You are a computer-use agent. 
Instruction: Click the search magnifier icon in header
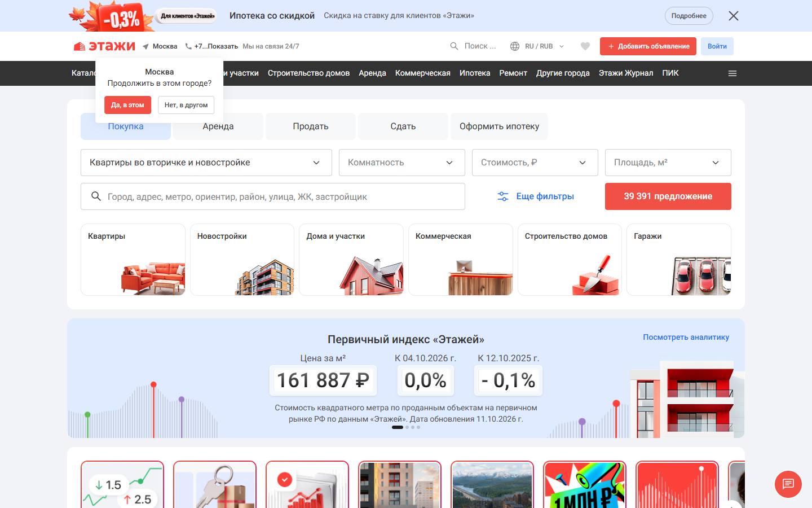point(454,46)
